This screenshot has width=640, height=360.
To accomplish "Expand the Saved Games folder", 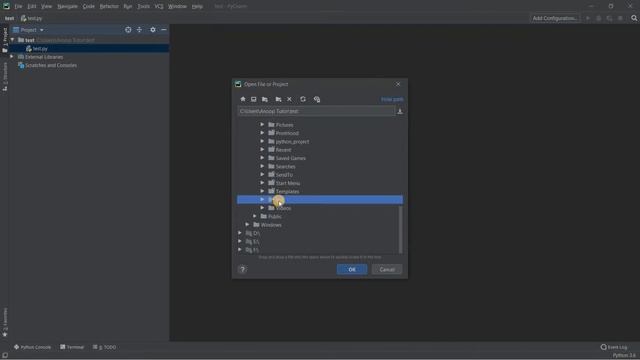I will tap(262, 158).
